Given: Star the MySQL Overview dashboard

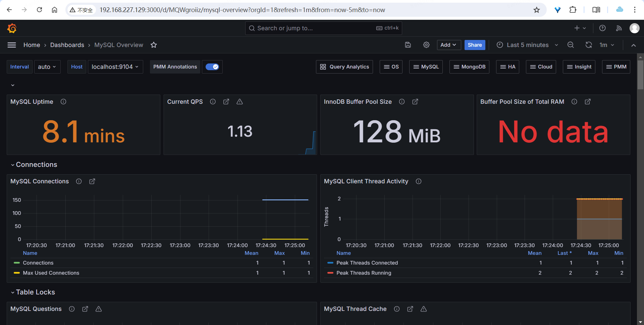Looking at the screenshot, I should (154, 45).
